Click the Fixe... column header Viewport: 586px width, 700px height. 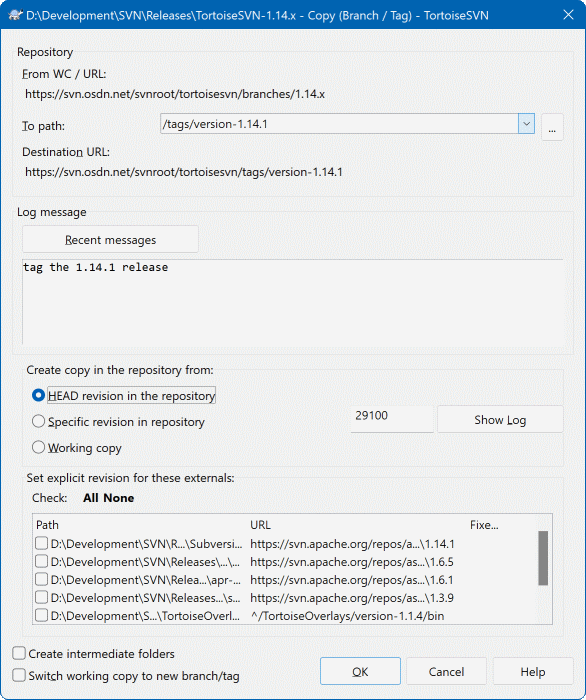[x=484, y=525]
